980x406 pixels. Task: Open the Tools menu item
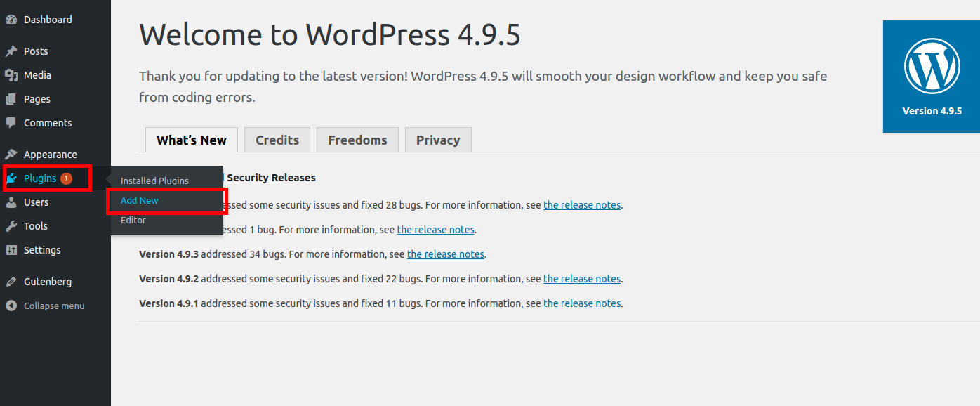55,226
